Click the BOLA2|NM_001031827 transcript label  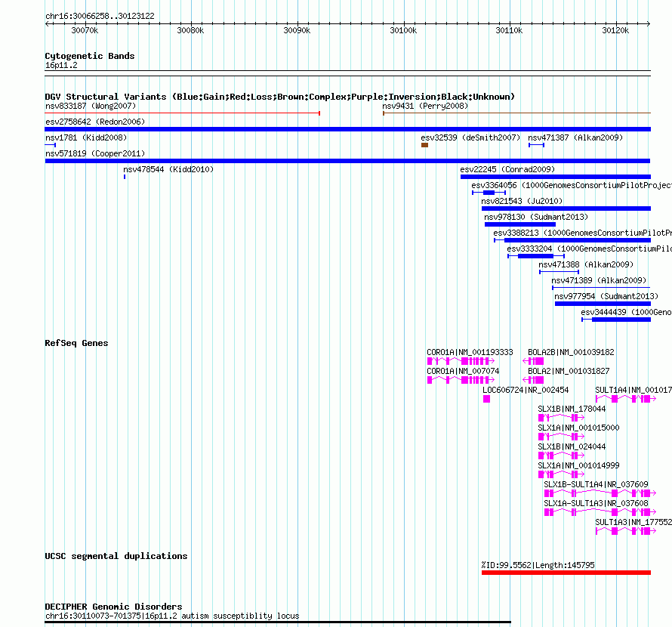click(x=569, y=371)
